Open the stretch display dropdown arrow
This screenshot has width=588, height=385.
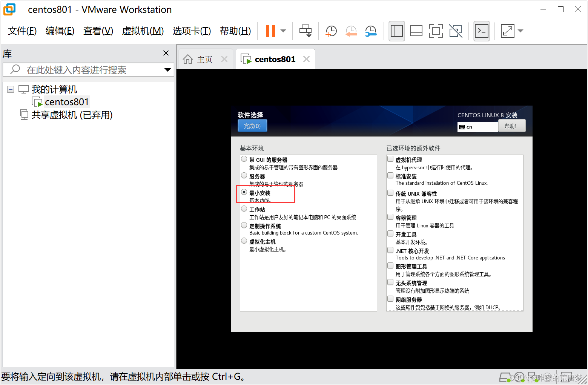tap(520, 31)
